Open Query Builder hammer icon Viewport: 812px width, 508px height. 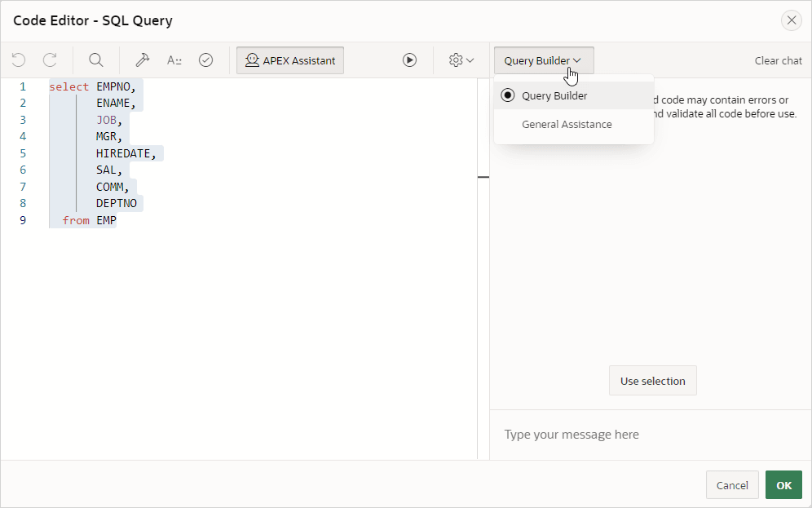(143, 60)
